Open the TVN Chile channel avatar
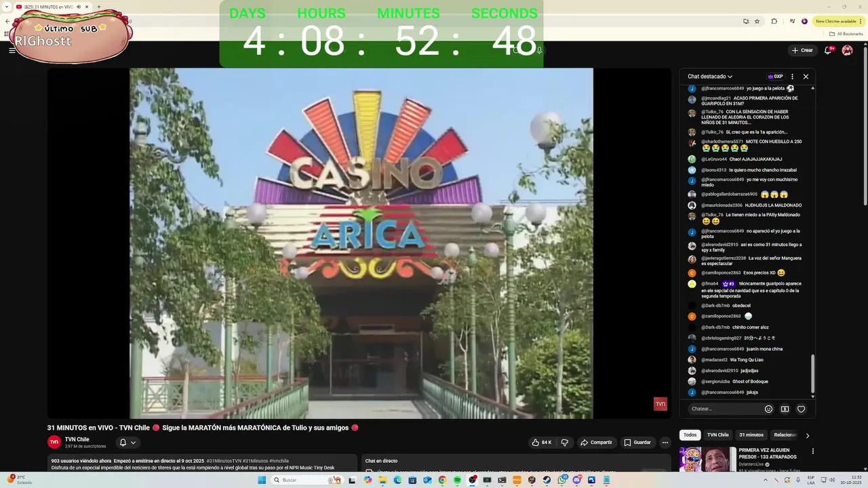 54,442
